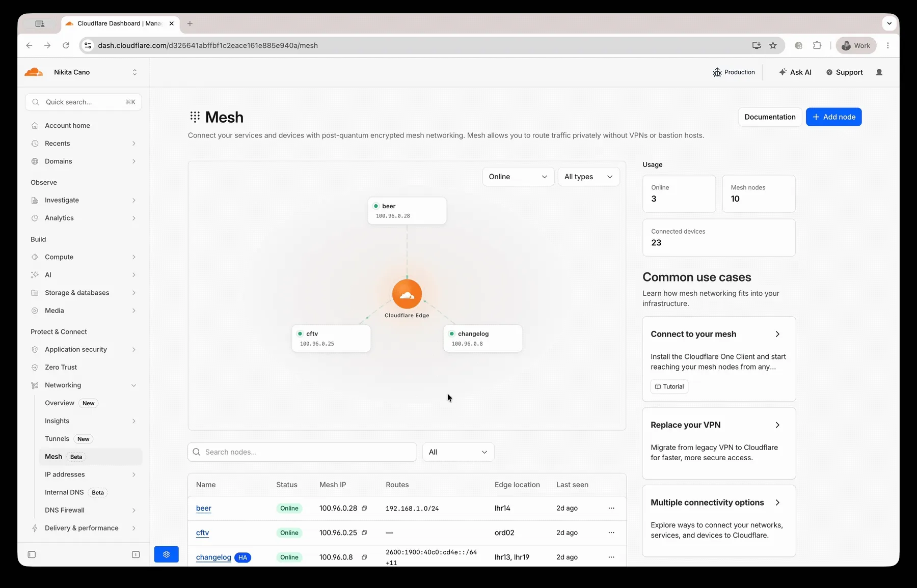
Task: Select the cftv node in graph
Action: [331, 339]
